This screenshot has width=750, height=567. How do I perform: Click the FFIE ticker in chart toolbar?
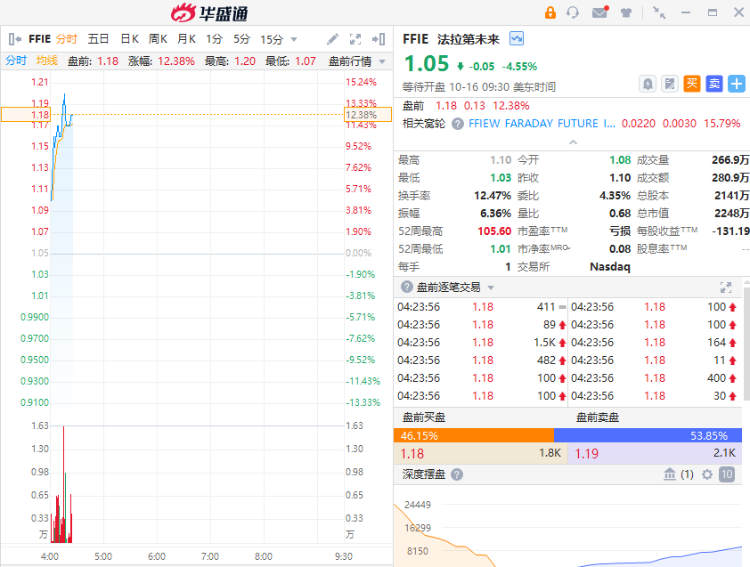click(x=39, y=39)
